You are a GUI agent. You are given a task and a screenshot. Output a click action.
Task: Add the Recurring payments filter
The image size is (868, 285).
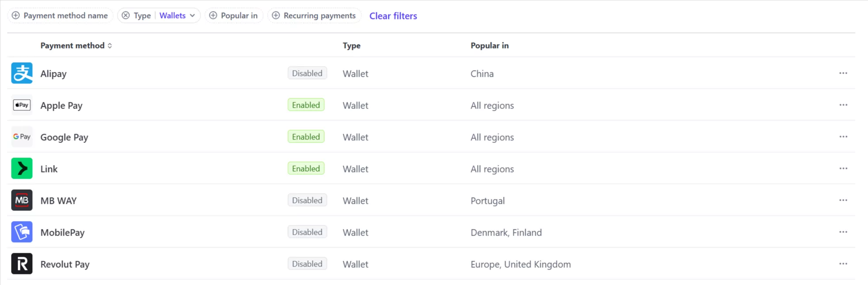[314, 15]
